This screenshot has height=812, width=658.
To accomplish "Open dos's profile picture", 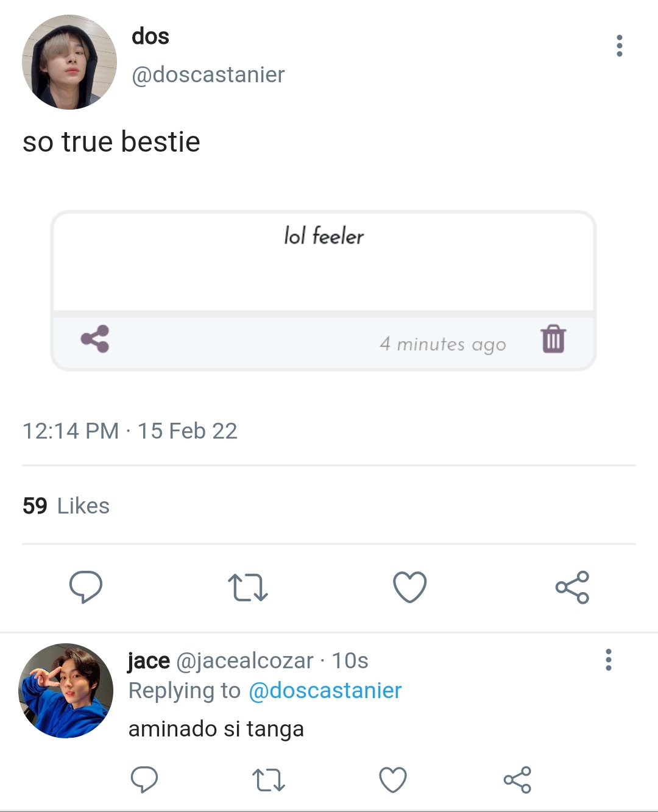I will (x=69, y=62).
